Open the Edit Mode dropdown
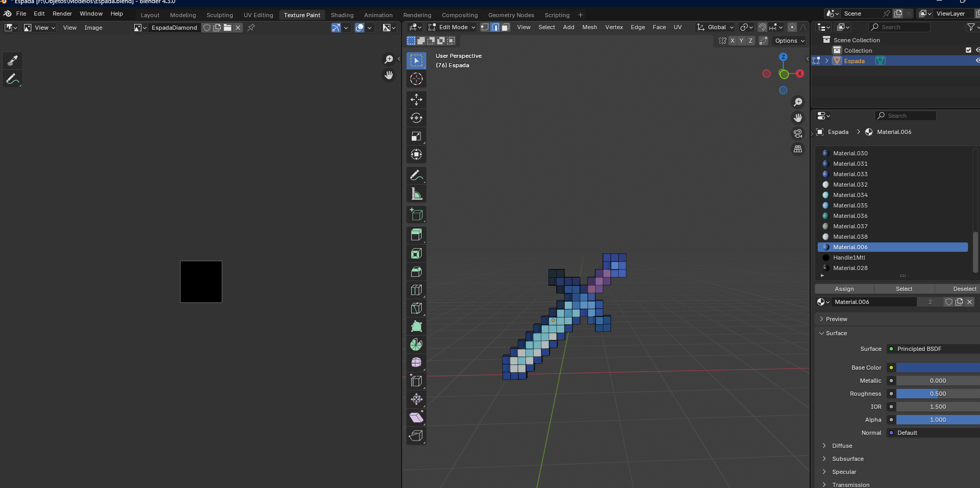The image size is (980, 488). [452, 27]
